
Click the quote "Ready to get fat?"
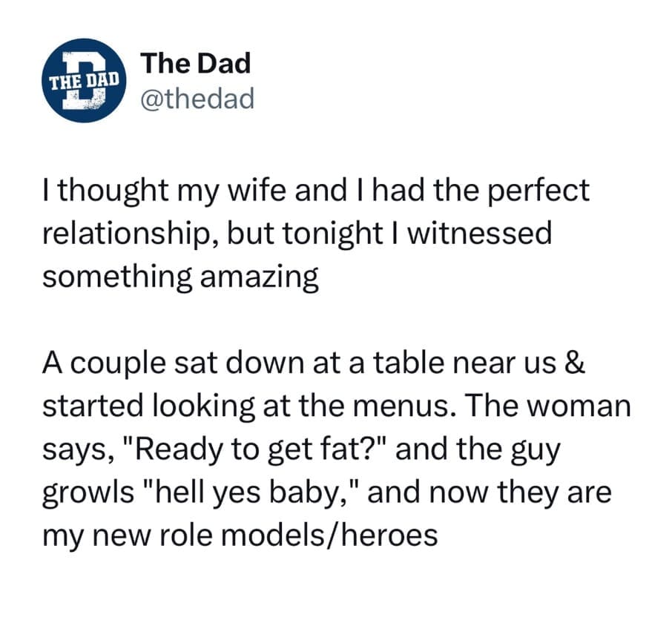(249, 450)
